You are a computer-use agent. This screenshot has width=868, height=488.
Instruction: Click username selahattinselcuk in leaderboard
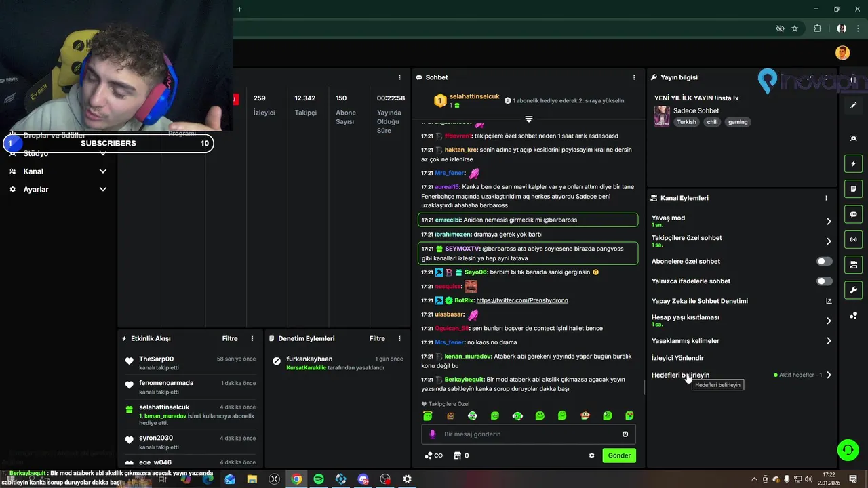point(474,96)
